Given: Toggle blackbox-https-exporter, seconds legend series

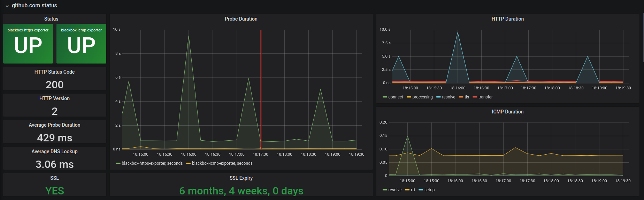Looking at the screenshot, I should click(152, 163).
